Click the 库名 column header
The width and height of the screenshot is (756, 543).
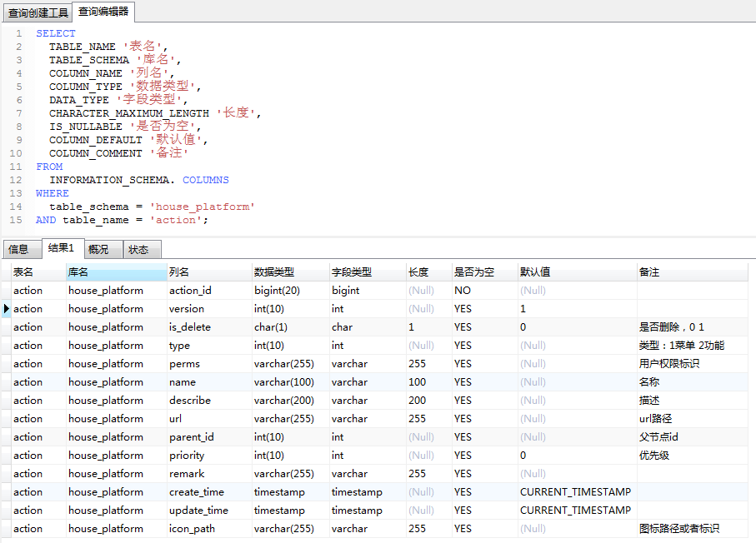point(117,272)
